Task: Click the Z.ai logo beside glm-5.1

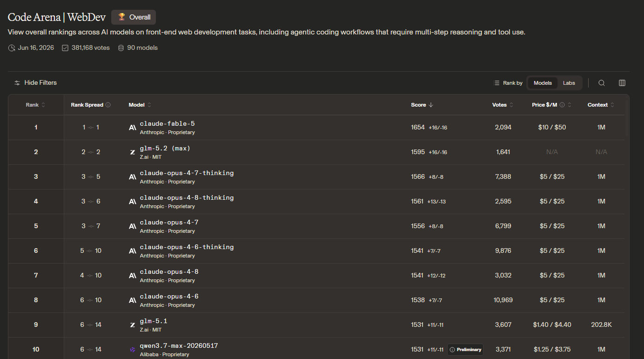Action: [x=133, y=325]
